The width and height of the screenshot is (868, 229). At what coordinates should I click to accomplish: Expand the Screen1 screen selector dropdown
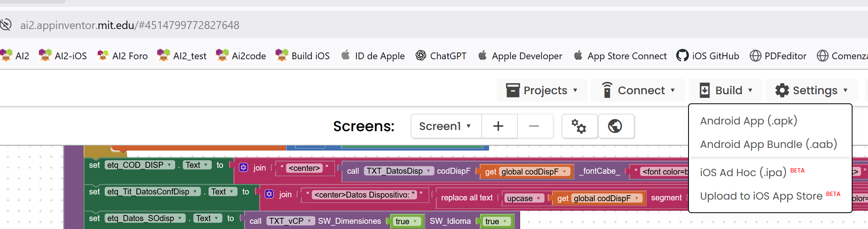(x=445, y=126)
